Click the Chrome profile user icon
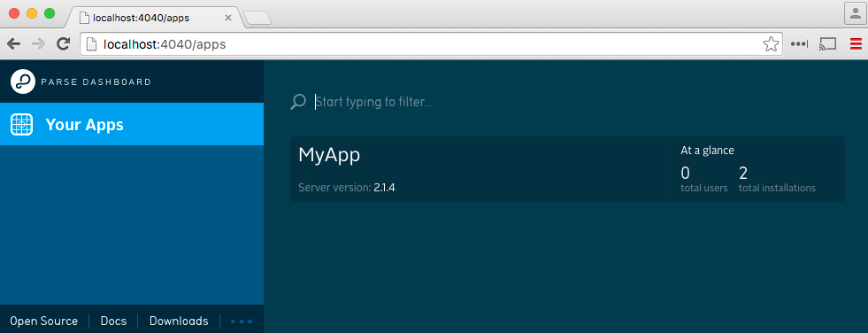 click(x=856, y=12)
